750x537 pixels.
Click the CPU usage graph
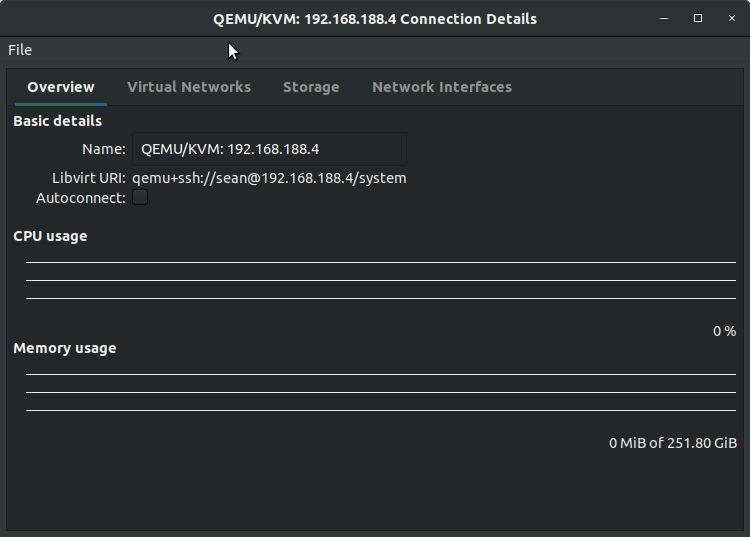pyautogui.click(x=381, y=280)
